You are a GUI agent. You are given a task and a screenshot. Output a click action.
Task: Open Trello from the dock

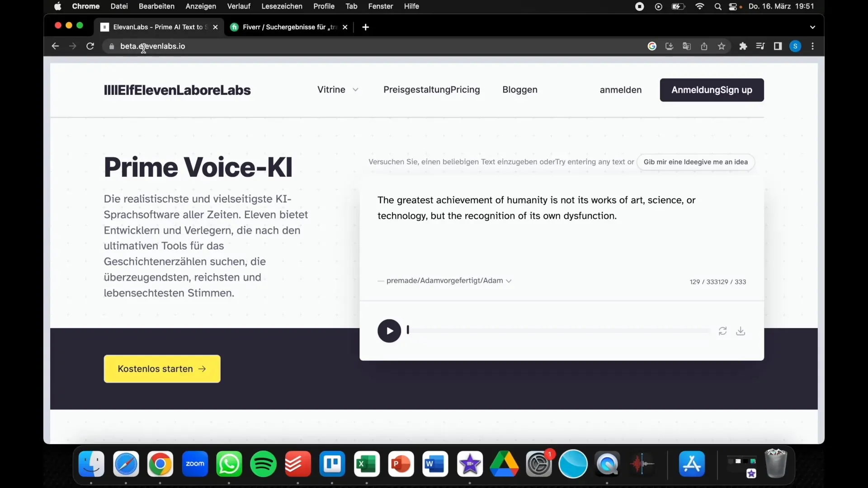332,464
